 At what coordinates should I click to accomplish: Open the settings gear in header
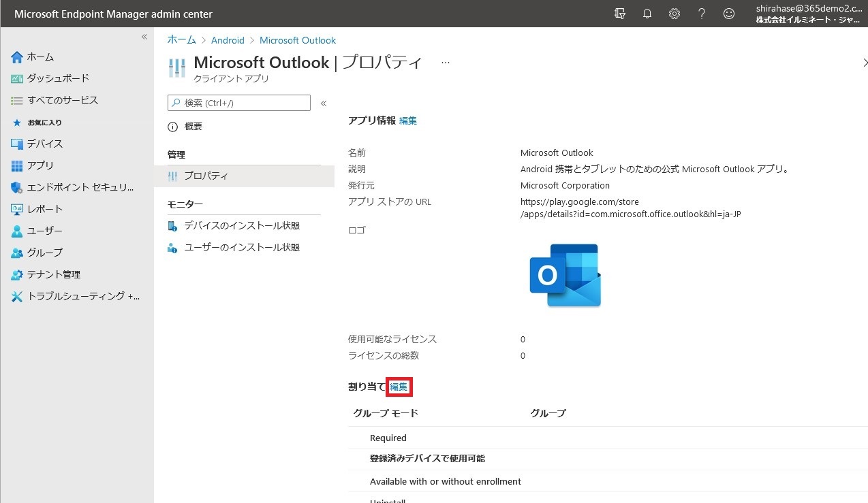(x=675, y=14)
